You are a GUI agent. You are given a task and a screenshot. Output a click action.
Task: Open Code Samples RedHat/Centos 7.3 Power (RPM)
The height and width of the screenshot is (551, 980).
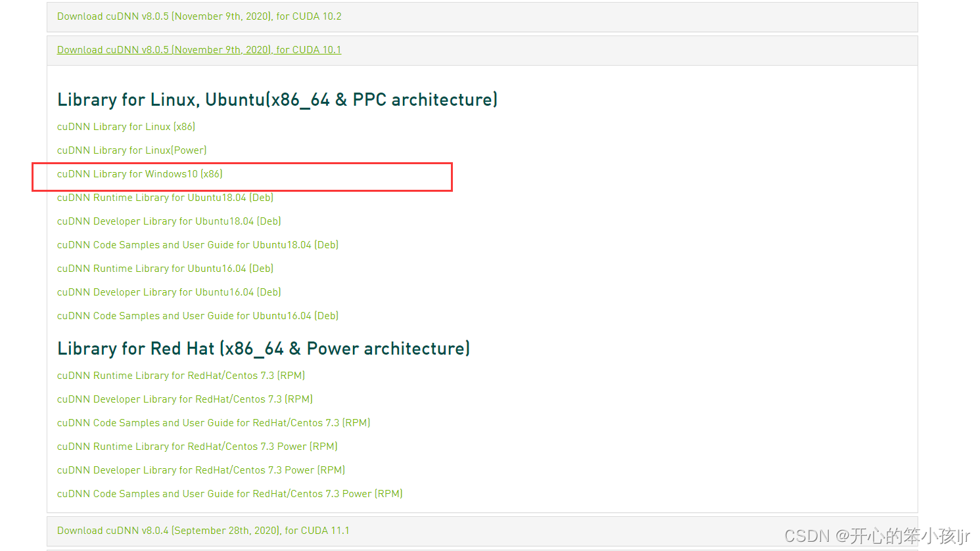pos(230,494)
